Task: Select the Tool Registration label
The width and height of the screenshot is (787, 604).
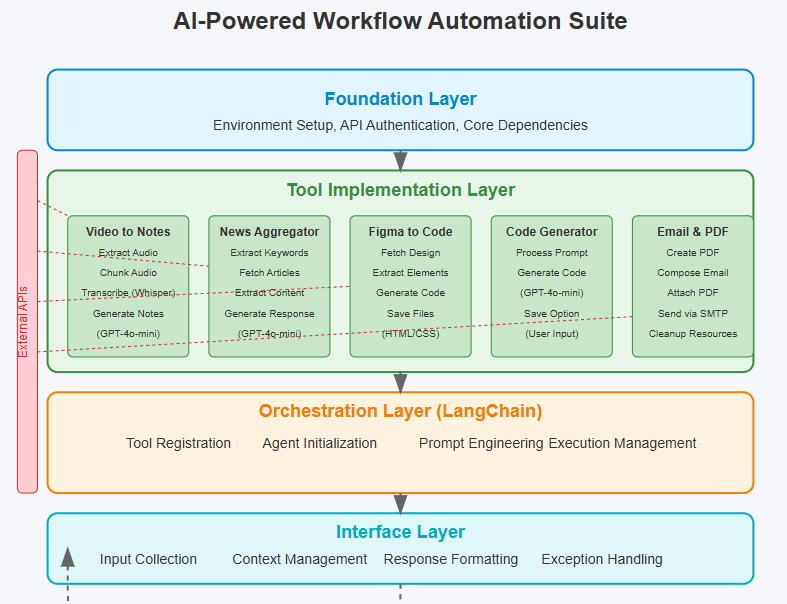Action: point(178,443)
